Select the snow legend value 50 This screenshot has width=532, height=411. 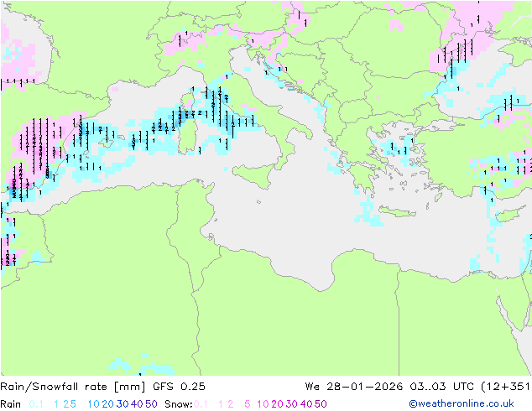(321, 404)
